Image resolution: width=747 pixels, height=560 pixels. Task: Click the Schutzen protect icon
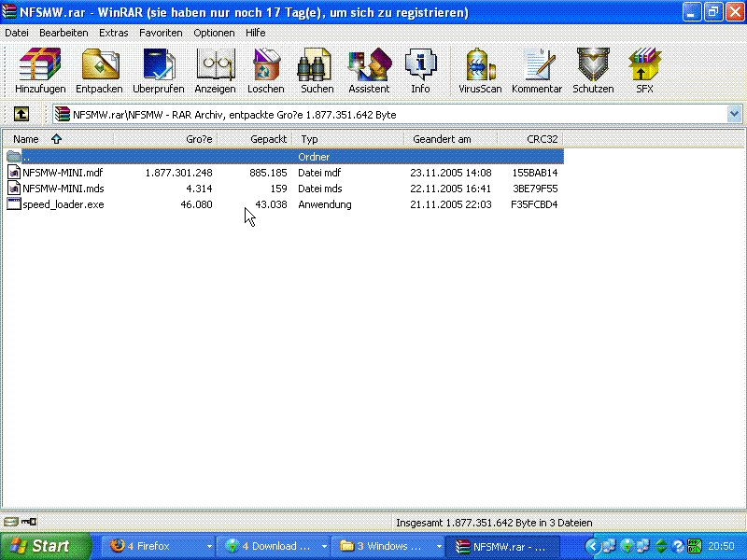[593, 71]
